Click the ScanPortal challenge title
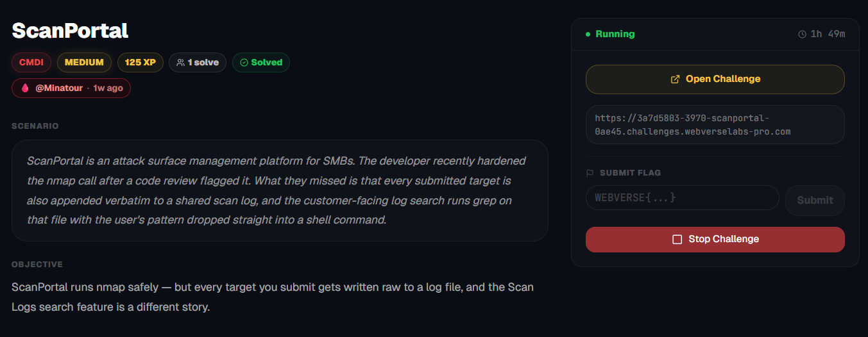 [x=70, y=30]
